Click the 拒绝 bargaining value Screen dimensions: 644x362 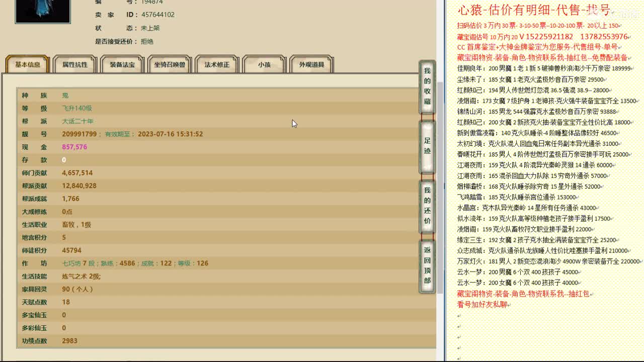tap(147, 42)
